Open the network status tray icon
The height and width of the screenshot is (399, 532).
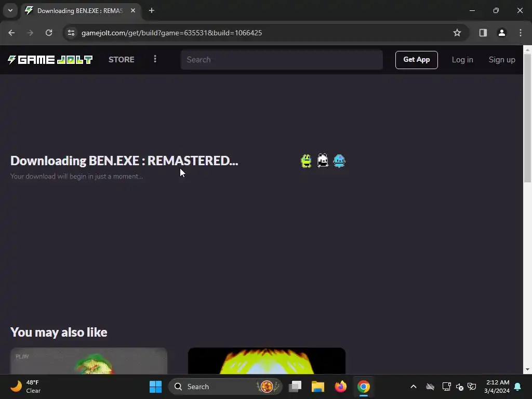[x=446, y=387]
